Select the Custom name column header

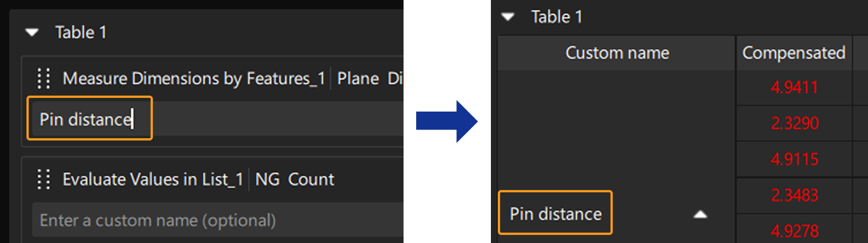(x=617, y=53)
